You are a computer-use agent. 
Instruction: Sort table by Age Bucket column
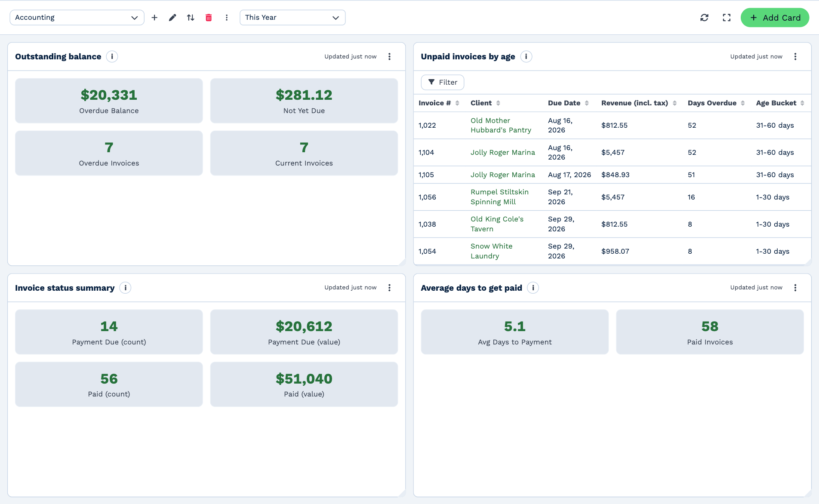780,103
